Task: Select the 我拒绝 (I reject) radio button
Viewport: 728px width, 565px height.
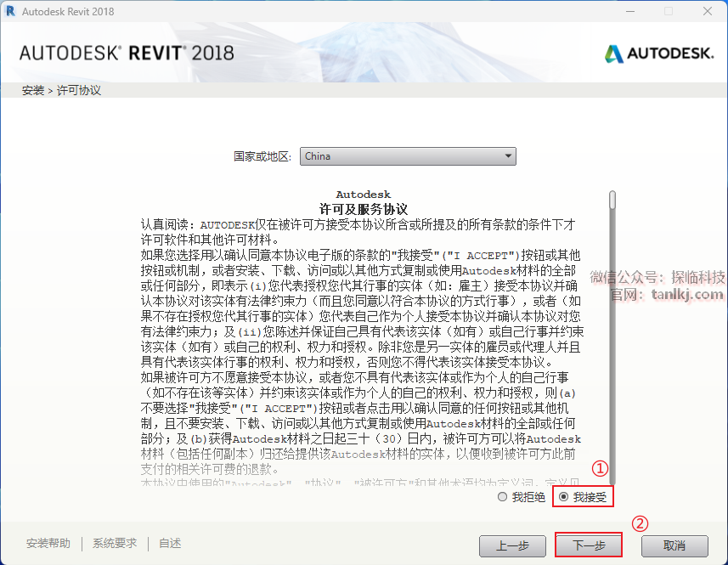Action: tap(502, 497)
